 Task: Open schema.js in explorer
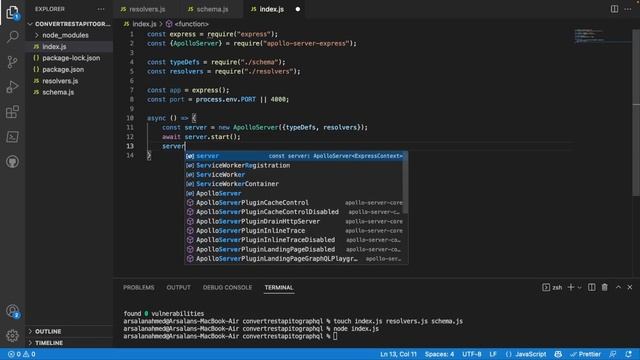(58, 92)
